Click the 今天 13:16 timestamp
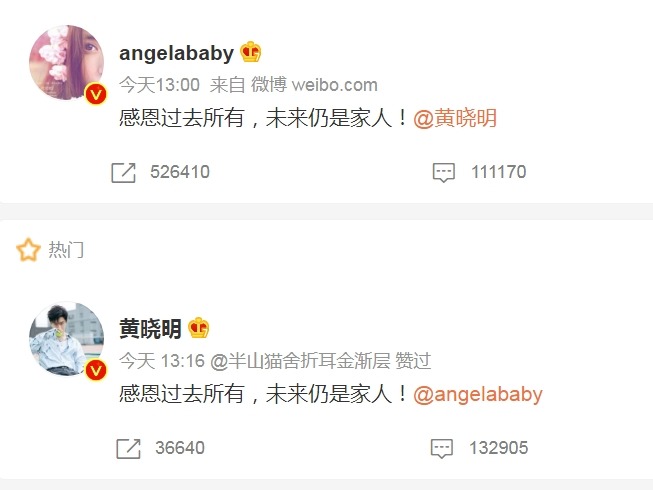This screenshot has width=653, height=490. (162, 361)
